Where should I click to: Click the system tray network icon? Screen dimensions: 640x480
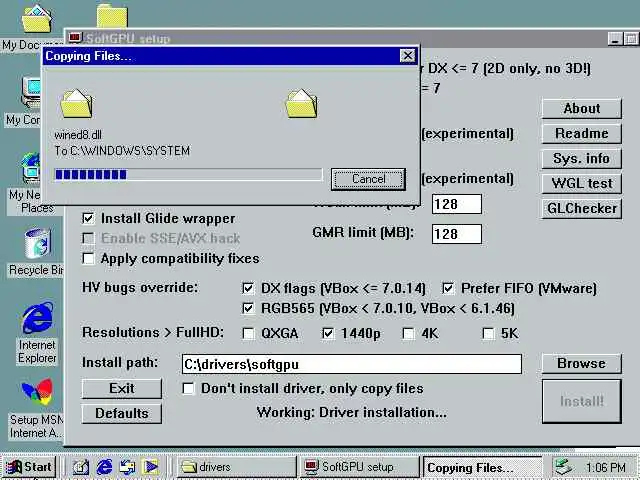565,467
